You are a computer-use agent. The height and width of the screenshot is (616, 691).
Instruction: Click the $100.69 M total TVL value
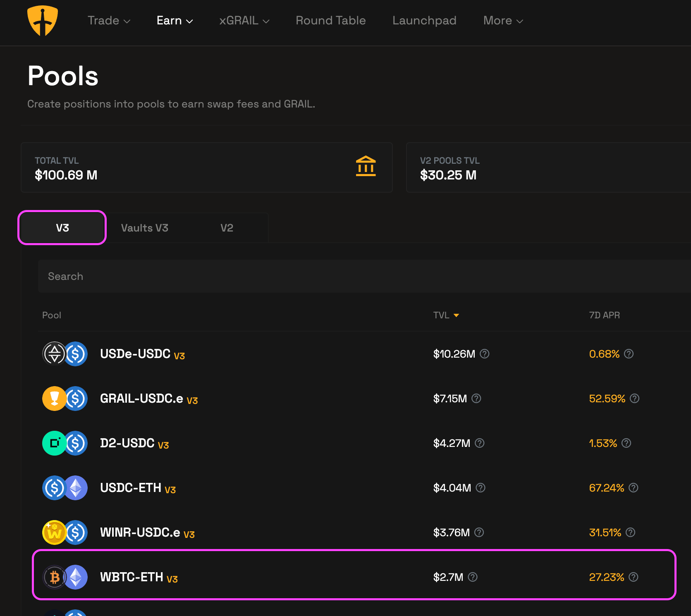pos(66,175)
